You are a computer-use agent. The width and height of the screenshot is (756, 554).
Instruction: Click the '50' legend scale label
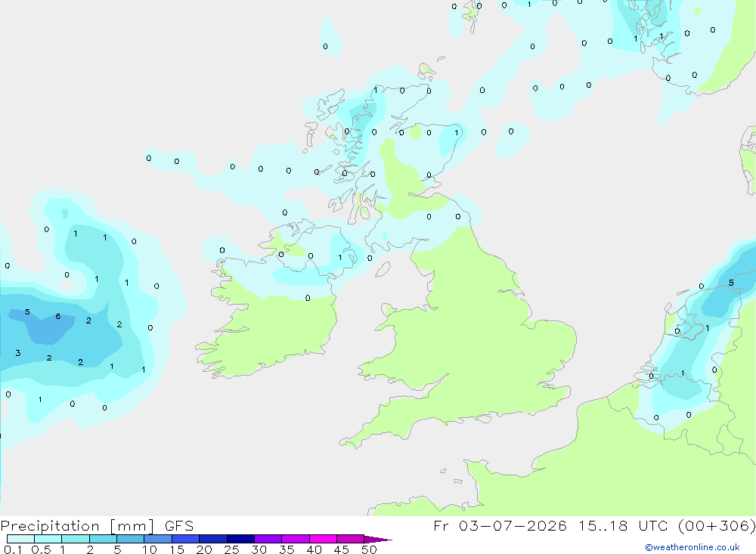[369, 549]
